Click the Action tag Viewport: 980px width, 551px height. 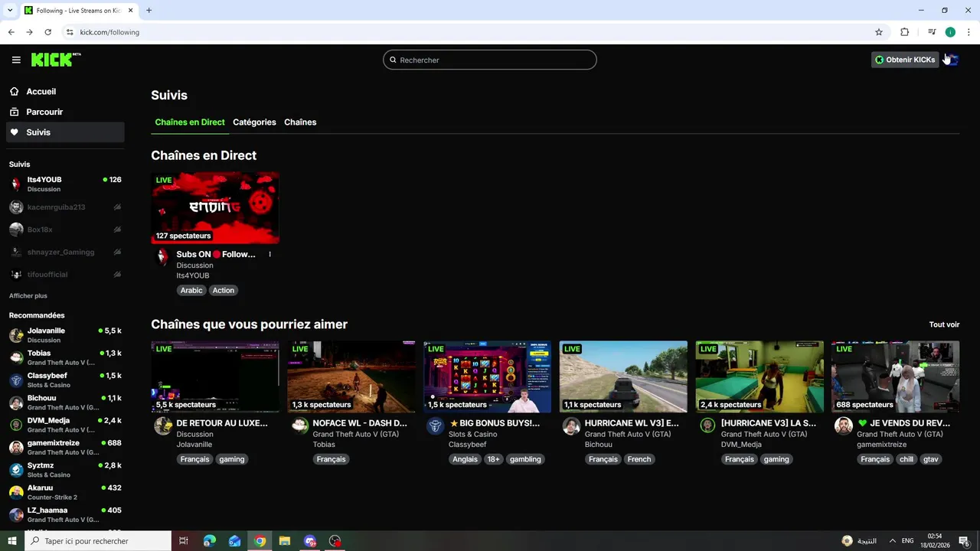point(224,290)
